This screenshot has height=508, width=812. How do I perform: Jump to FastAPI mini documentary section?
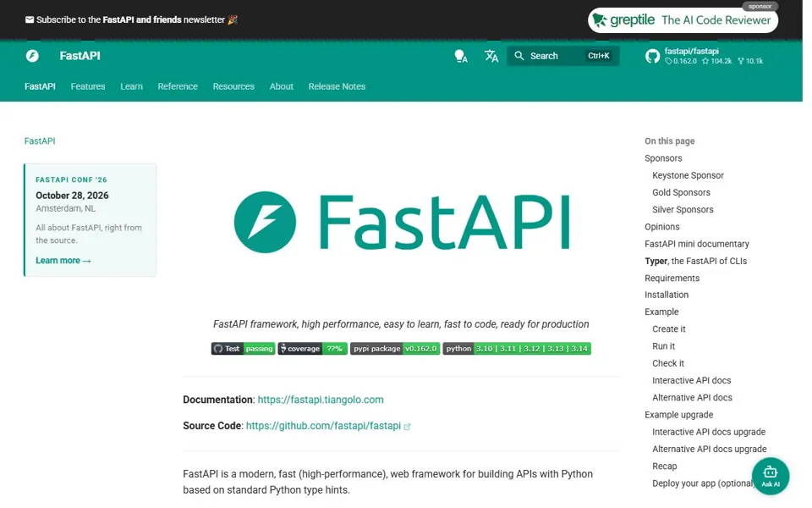pyautogui.click(x=696, y=244)
